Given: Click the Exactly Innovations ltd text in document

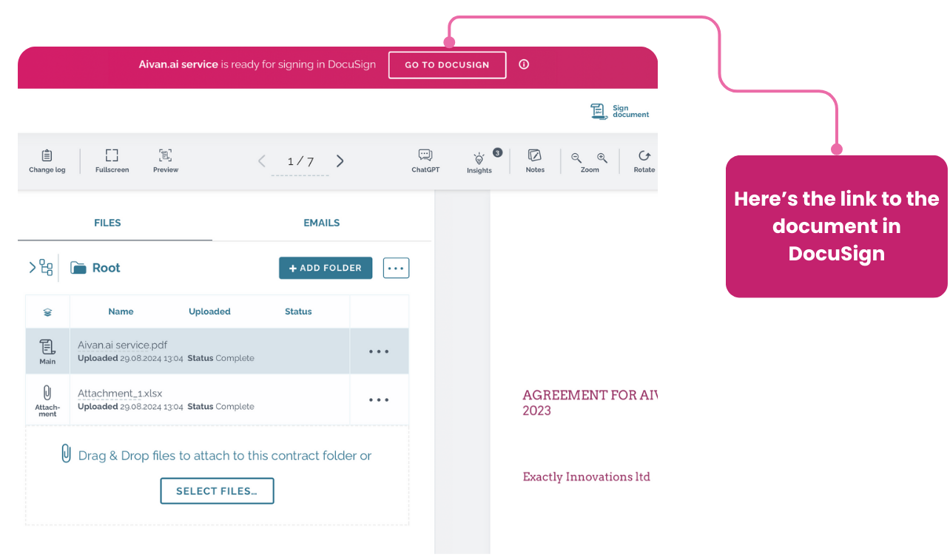Looking at the screenshot, I should 586,477.
